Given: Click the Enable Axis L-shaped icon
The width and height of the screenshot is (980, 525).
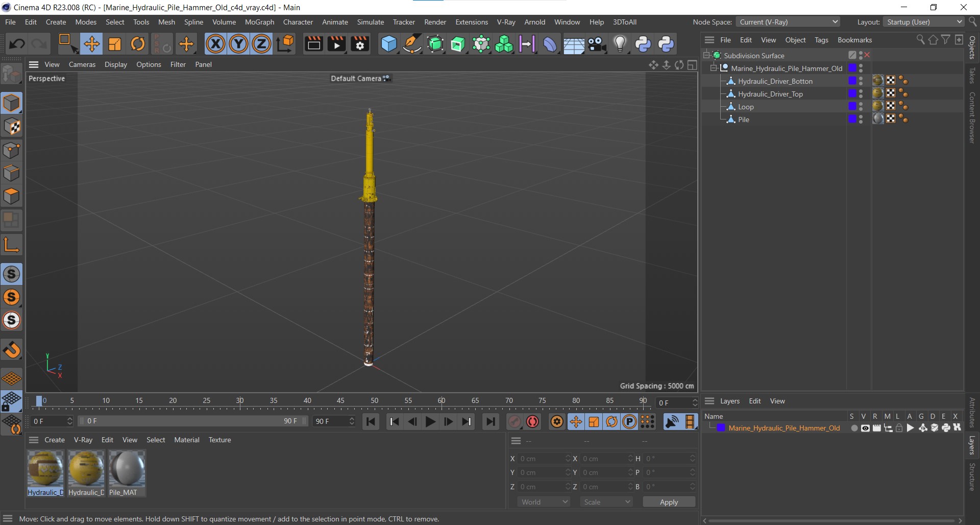Looking at the screenshot, I should pyautogui.click(x=11, y=245).
